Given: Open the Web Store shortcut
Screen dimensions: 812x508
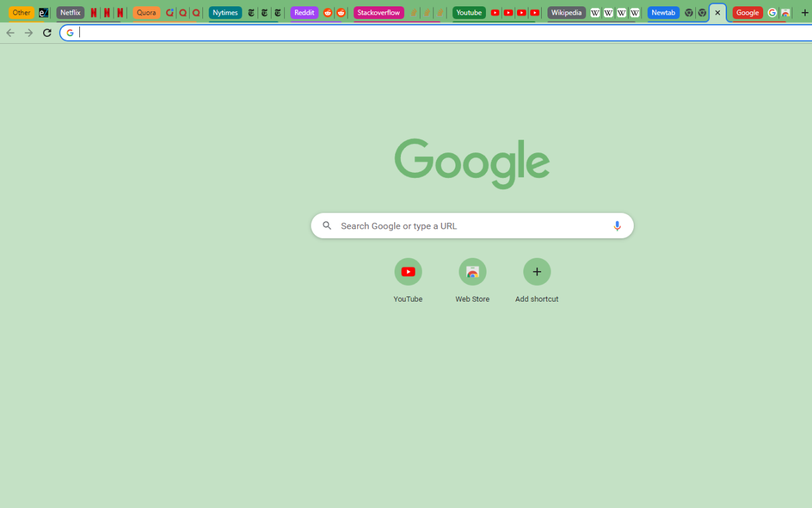Looking at the screenshot, I should (472, 272).
